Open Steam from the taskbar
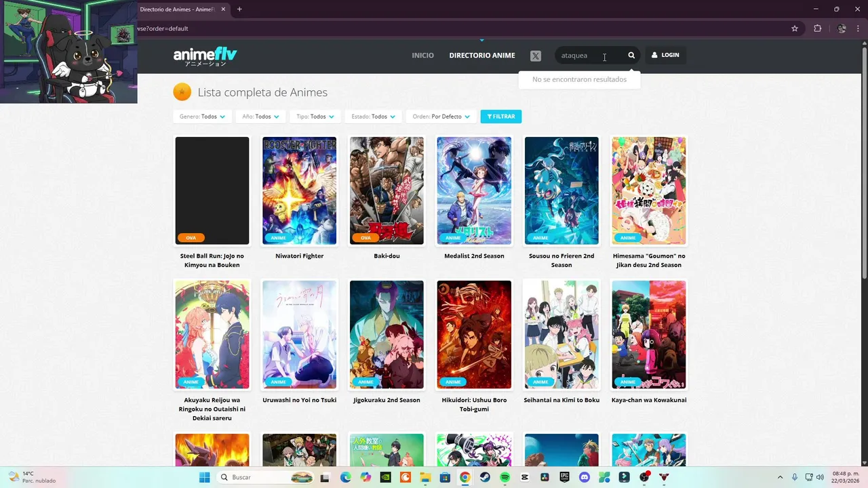The image size is (868, 488). tap(485, 477)
